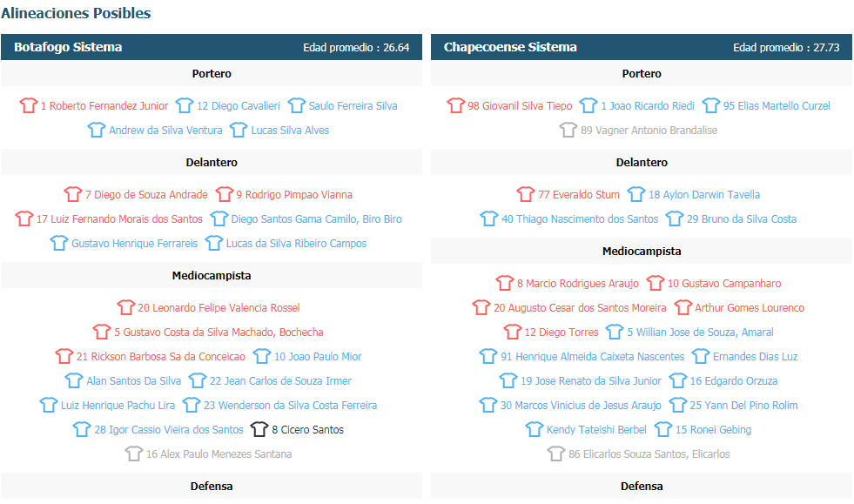Open player Rodrigo Pimpao Vianna
The image size is (854, 504).
(x=294, y=194)
